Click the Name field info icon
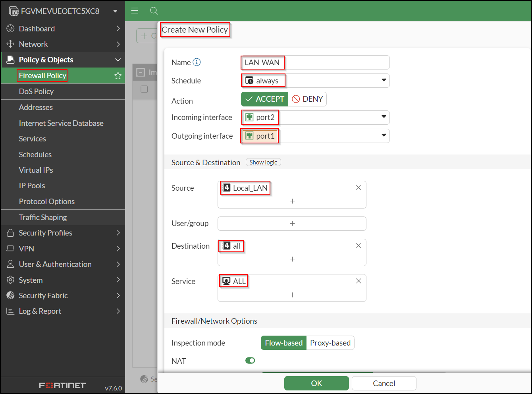Screen dimensions: 532x394 (x=197, y=62)
